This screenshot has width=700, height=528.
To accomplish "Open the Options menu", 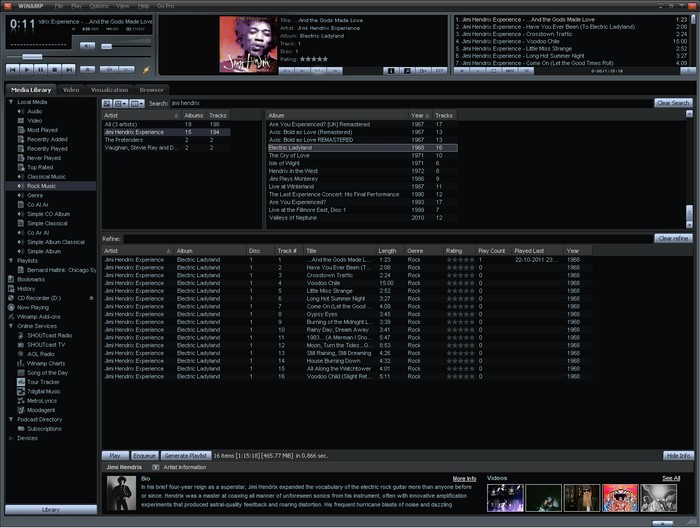I will 99,6.
